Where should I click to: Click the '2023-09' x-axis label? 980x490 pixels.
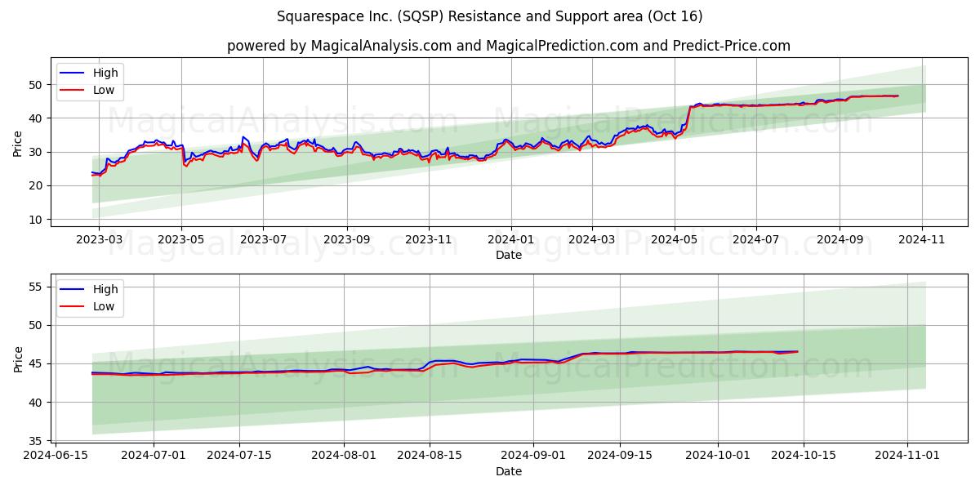coord(346,241)
